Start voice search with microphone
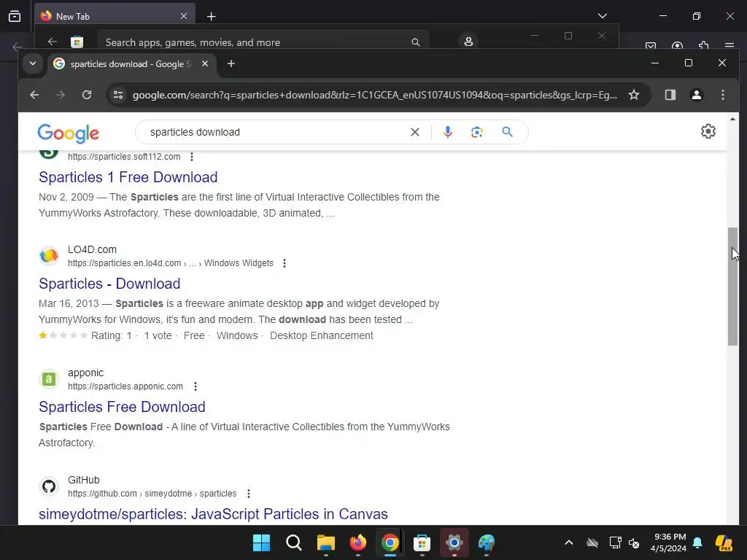 pos(447,132)
